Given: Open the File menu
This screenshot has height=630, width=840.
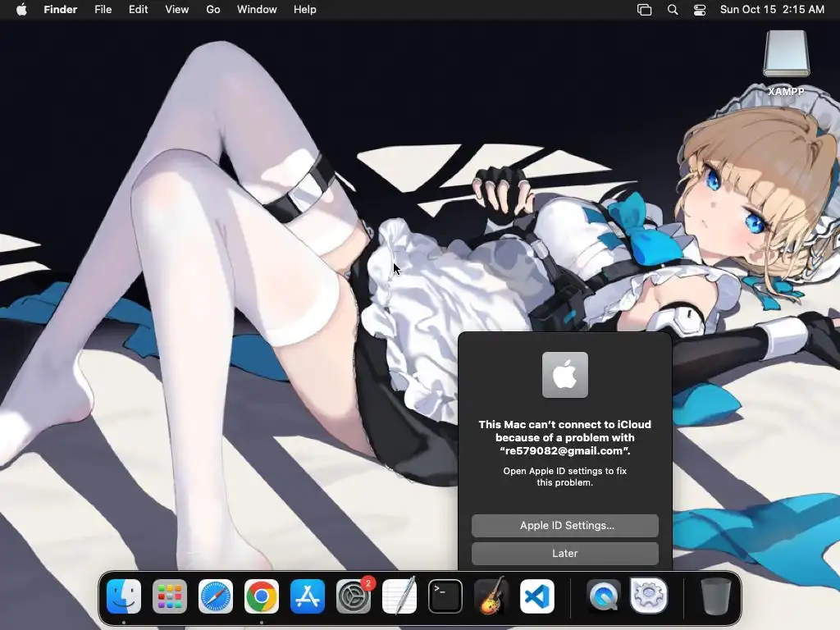Looking at the screenshot, I should 103,10.
